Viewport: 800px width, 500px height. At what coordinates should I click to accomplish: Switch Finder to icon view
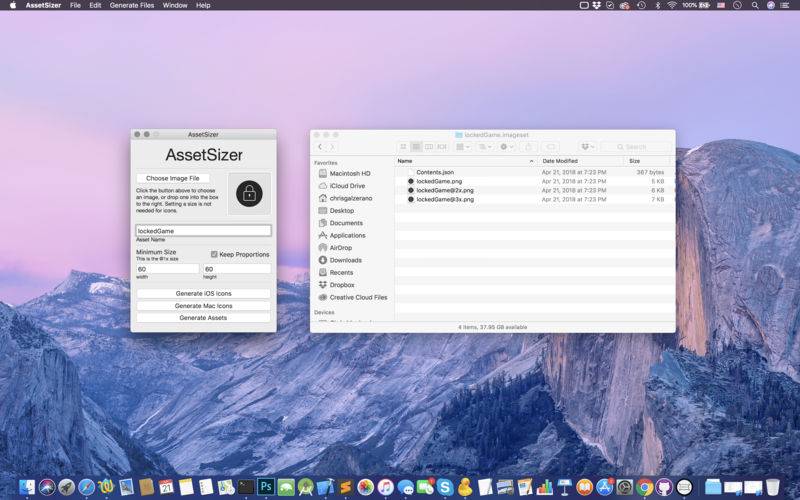pos(403,147)
